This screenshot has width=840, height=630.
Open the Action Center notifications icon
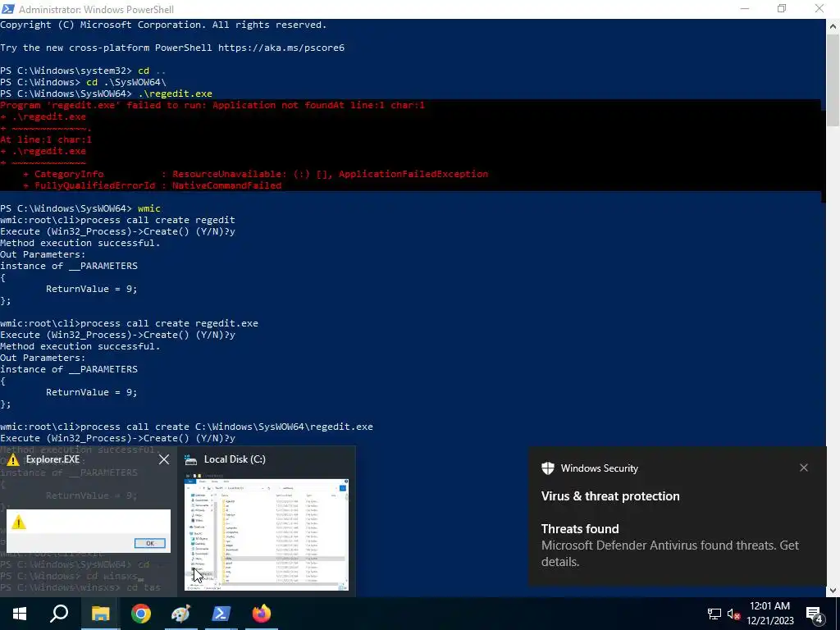coord(815,614)
